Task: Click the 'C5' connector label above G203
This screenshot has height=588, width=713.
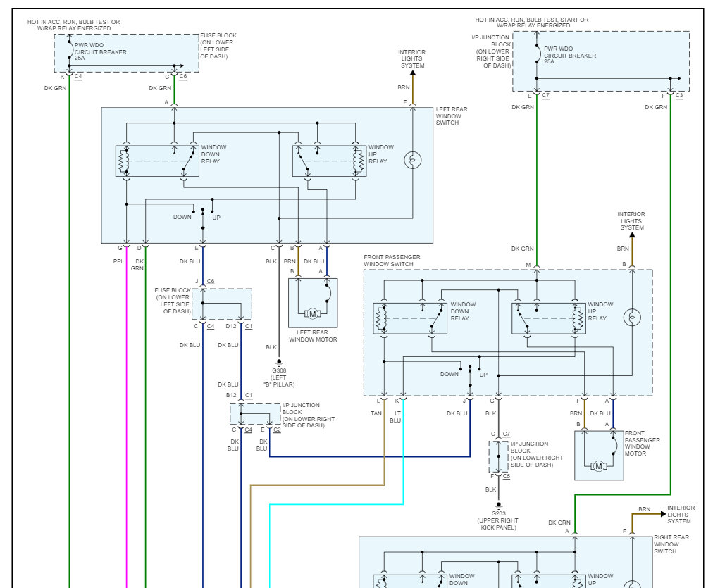Action: pyautogui.click(x=506, y=476)
